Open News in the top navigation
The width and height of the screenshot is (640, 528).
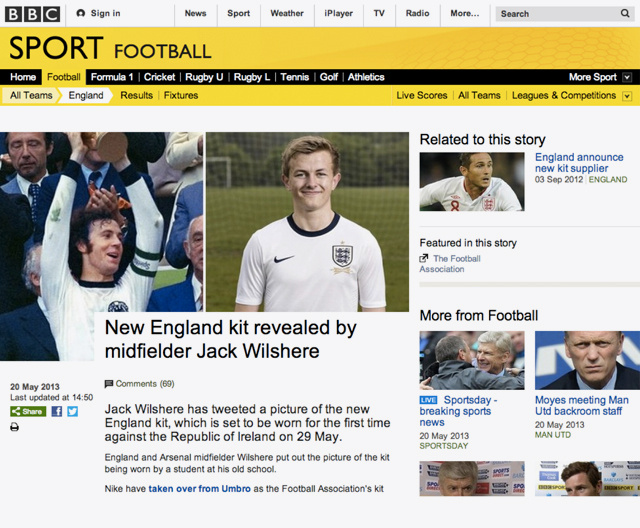pos(195,13)
